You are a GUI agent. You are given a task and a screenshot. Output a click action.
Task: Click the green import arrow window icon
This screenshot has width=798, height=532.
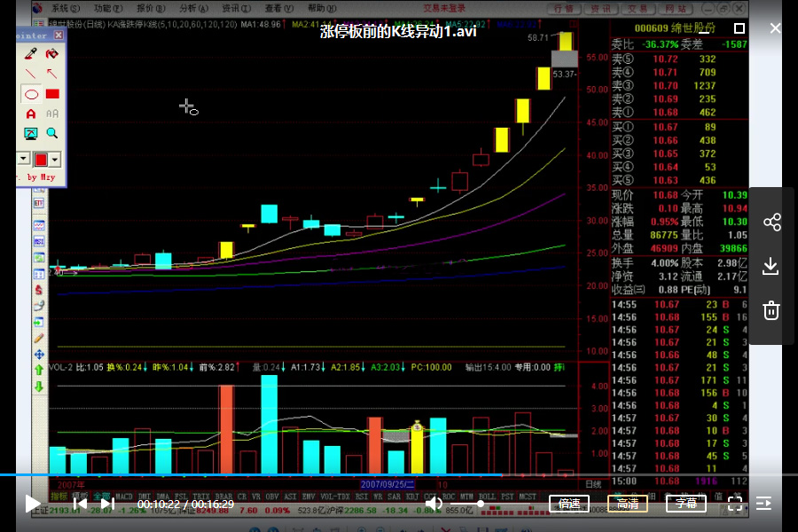coord(39,322)
